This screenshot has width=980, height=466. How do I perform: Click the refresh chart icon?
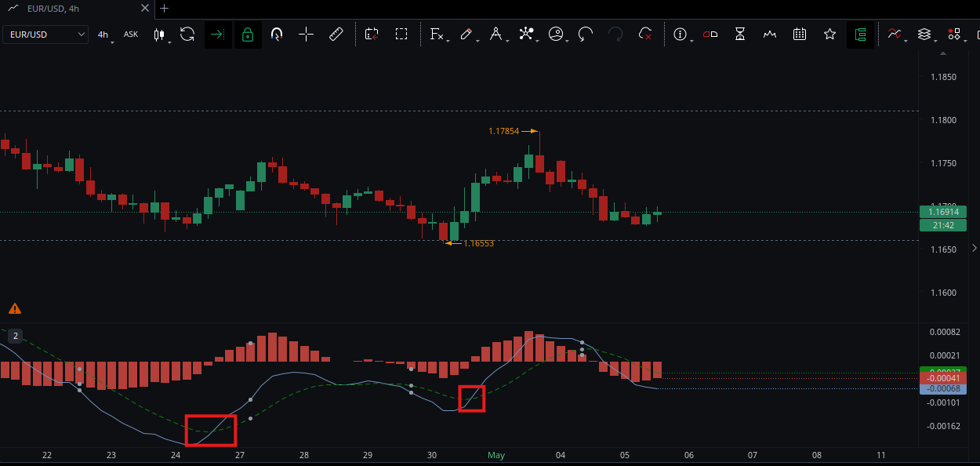tap(187, 35)
